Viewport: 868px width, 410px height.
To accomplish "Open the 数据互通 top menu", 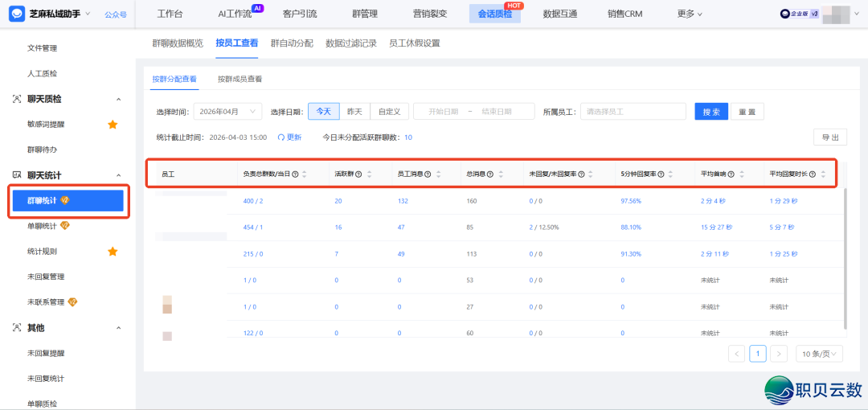I will tap(560, 14).
